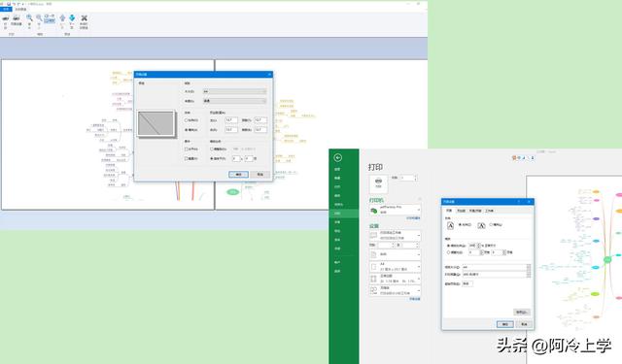Open paper source dropdown in Visio dialog
622x364 pixels.
click(x=234, y=101)
